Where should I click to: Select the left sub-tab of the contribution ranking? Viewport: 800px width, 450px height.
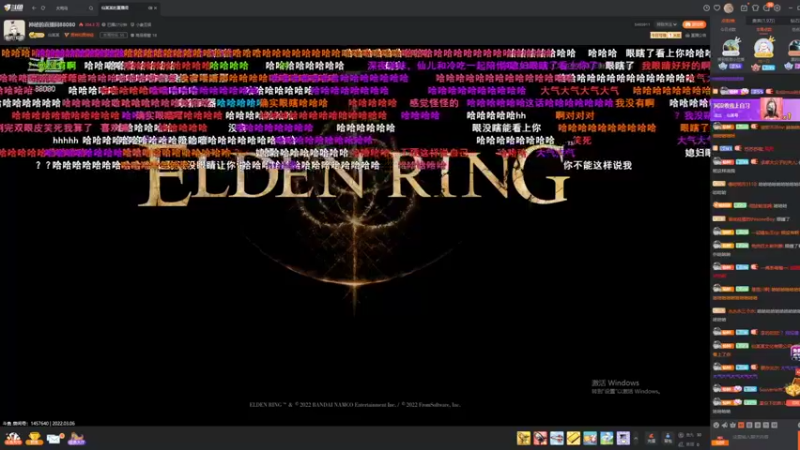(x=728, y=30)
